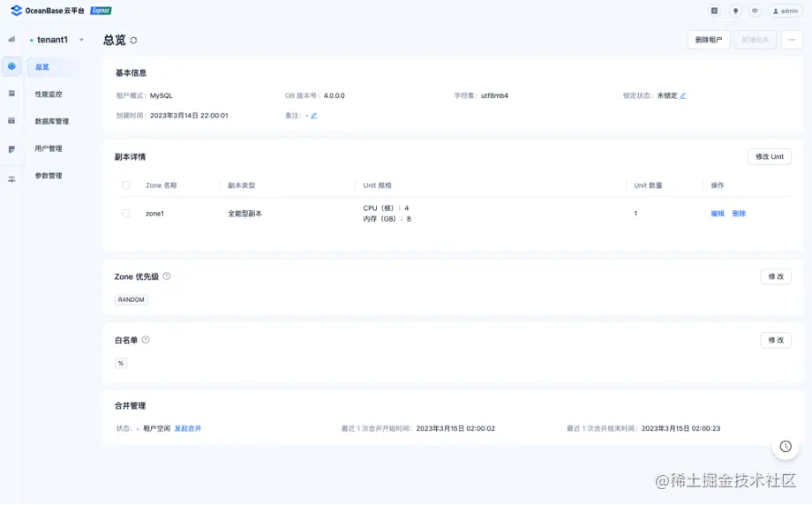Click merge end time 2023年3月15日 02:00:23
Screen dimensions: 812x505
click(x=681, y=428)
